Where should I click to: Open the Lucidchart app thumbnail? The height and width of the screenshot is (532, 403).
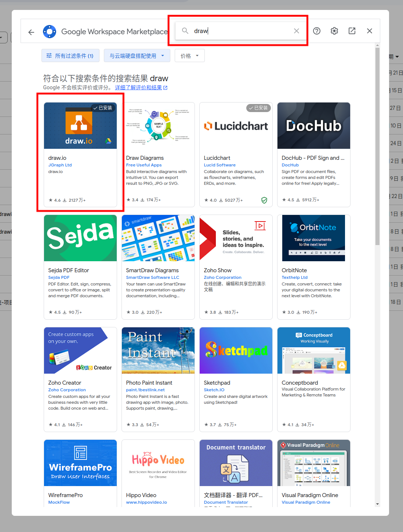point(236,126)
